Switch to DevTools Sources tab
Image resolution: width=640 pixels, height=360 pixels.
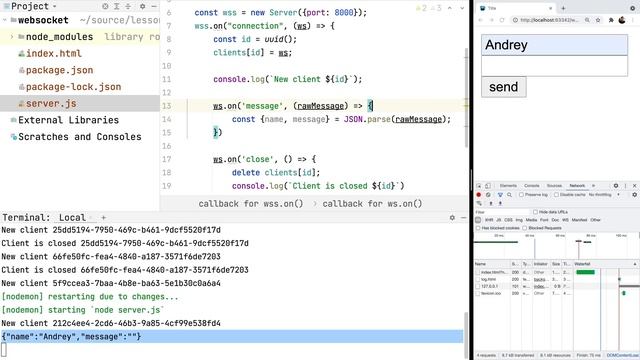click(x=554, y=186)
